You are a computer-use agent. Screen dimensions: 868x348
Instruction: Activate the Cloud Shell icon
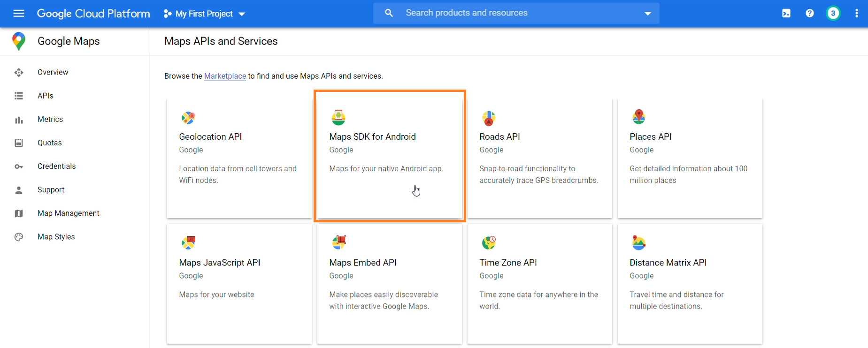(786, 14)
